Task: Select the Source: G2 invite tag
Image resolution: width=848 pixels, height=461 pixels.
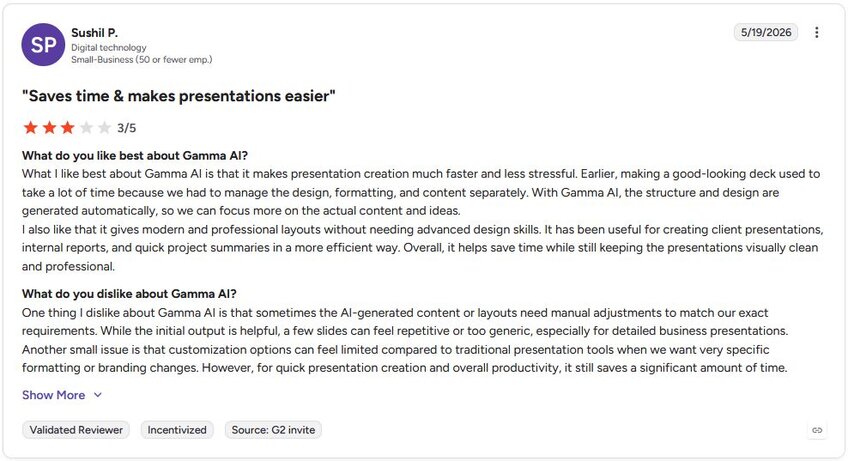Action: click(273, 430)
